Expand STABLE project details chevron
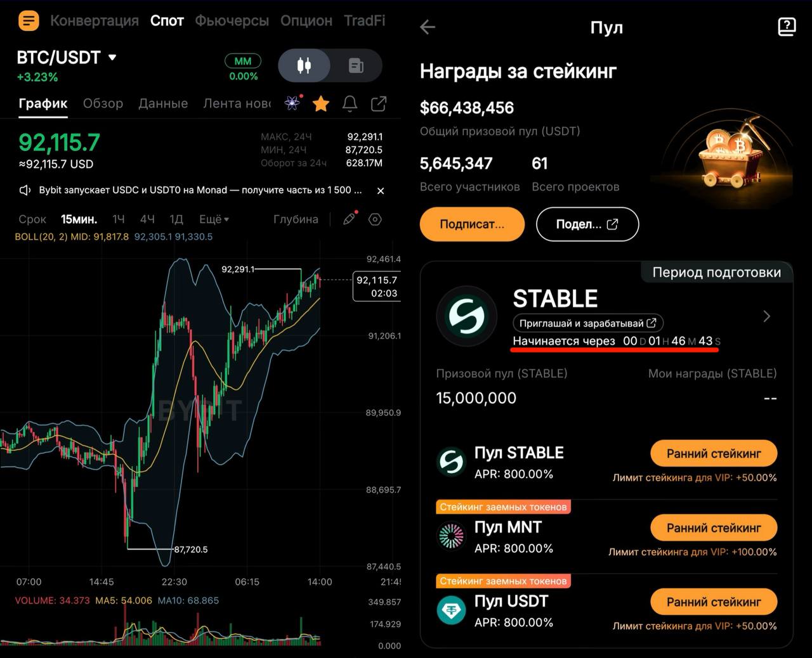Image resolution: width=812 pixels, height=658 pixels. click(x=766, y=316)
